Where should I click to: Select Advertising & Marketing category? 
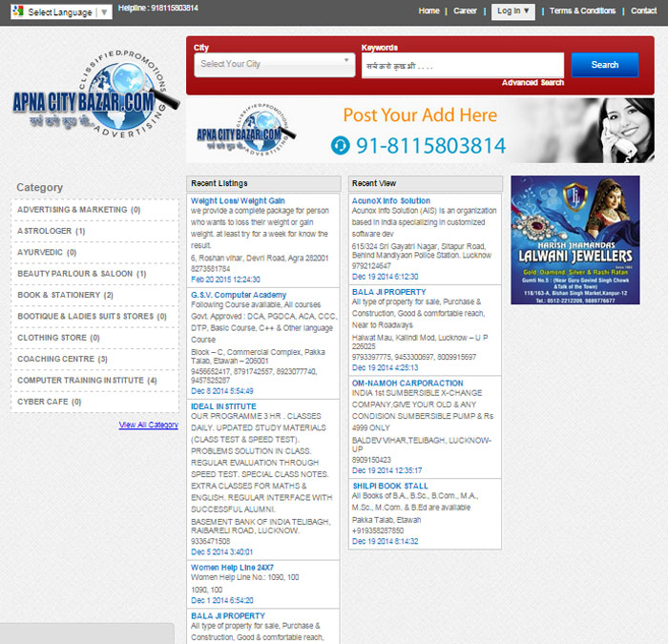click(x=79, y=210)
